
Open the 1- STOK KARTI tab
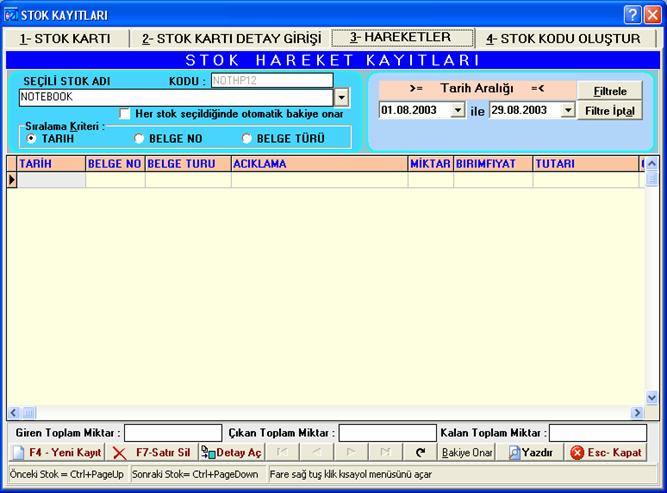point(65,39)
